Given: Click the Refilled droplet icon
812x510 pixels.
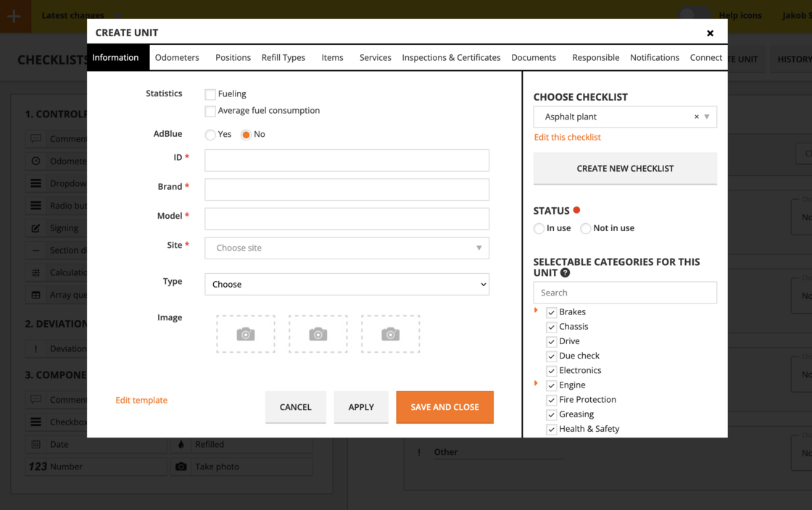Looking at the screenshot, I should 181,444.
